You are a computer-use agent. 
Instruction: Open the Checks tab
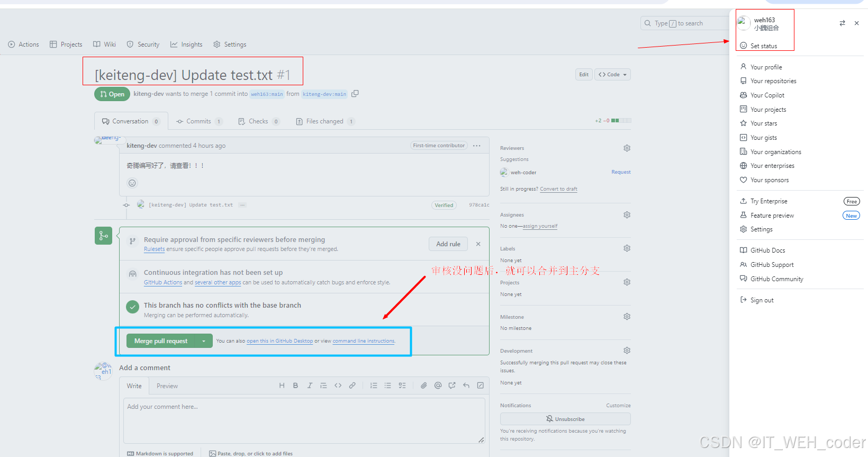258,121
